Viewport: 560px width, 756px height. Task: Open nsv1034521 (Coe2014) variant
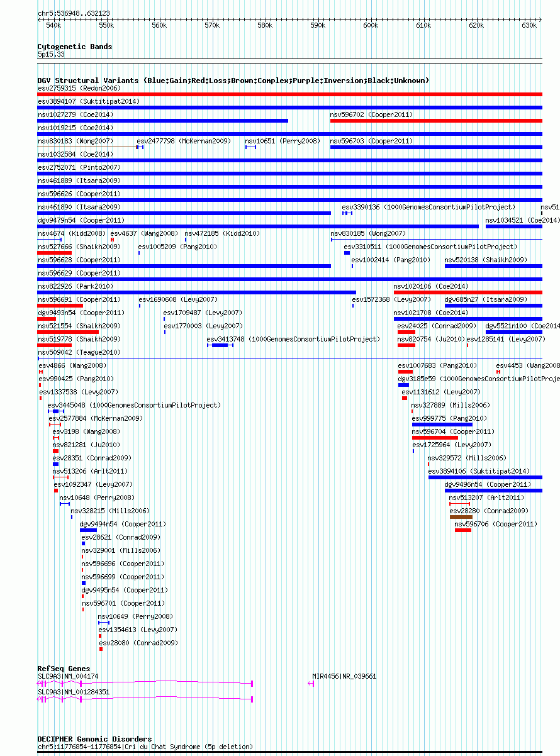pyautogui.click(x=522, y=220)
